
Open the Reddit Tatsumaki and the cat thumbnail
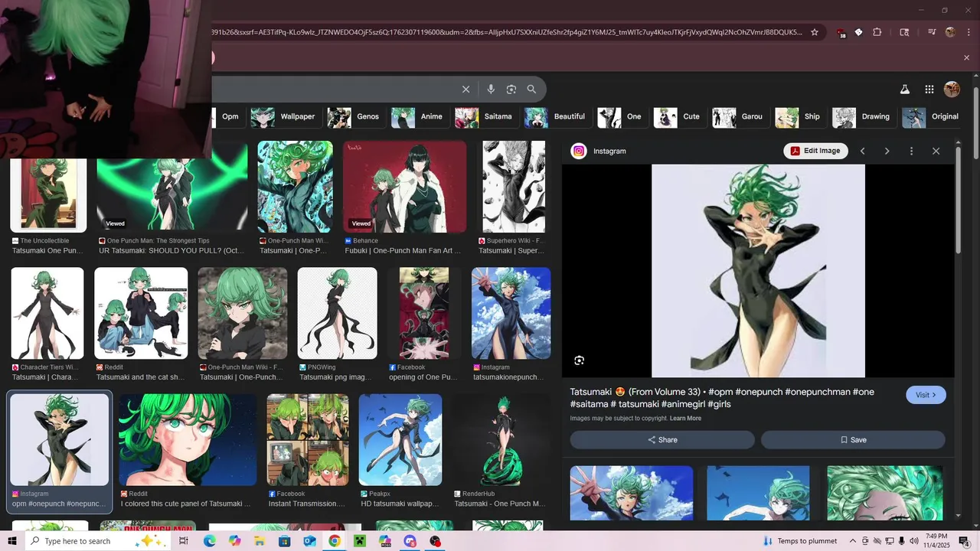pos(141,313)
